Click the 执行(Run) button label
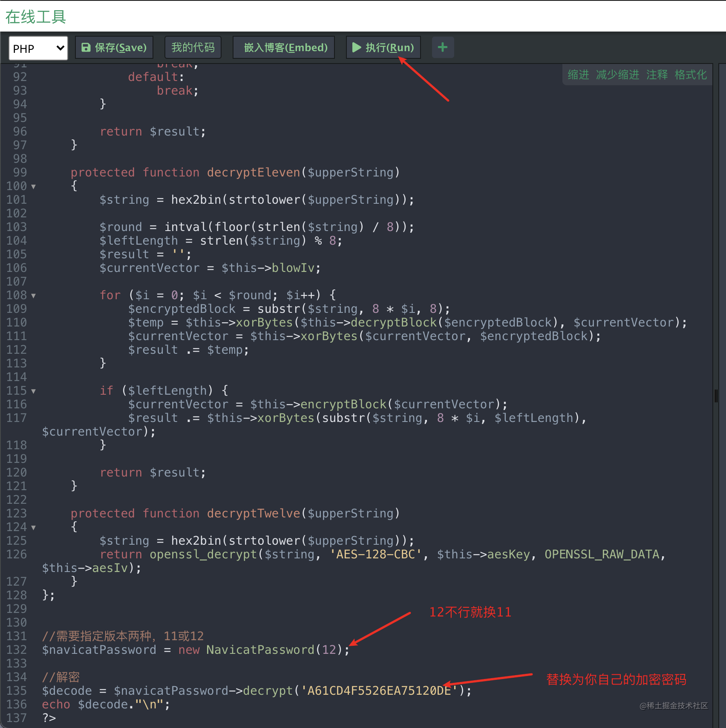 click(x=389, y=47)
